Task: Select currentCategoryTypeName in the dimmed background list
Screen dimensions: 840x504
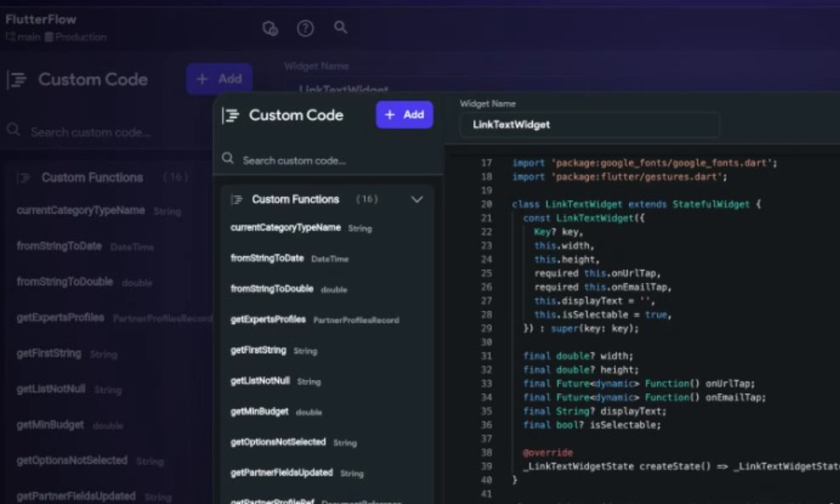Action: click(x=81, y=210)
